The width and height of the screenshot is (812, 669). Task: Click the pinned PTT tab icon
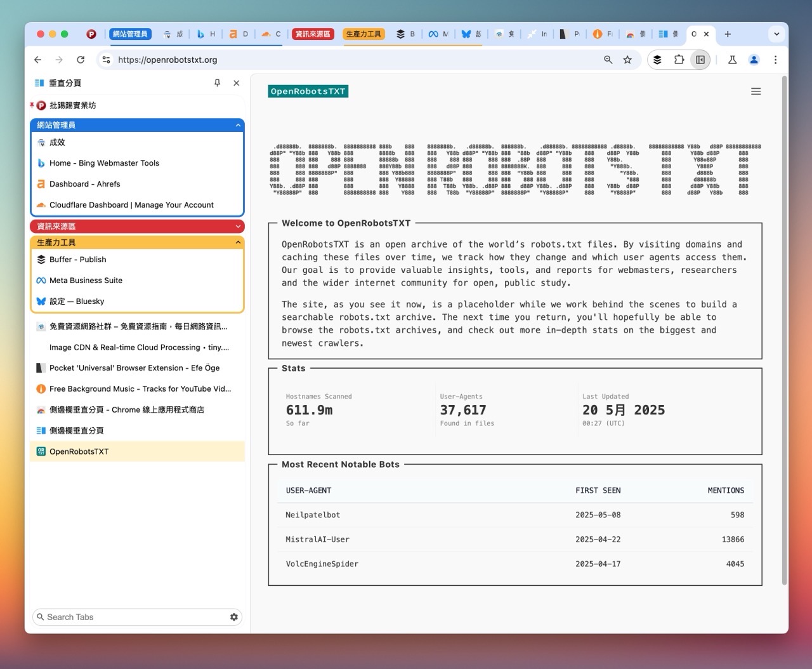(x=91, y=34)
